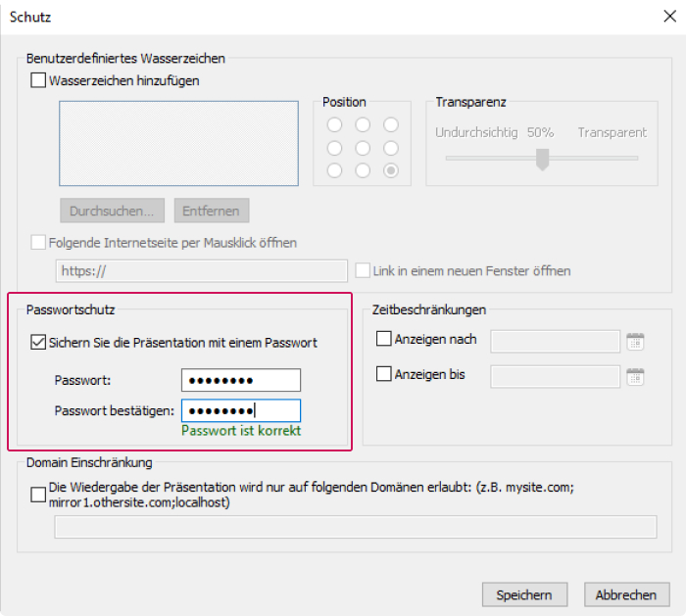Click the Durchsuchen... button
The width and height of the screenshot is (686, 616).
112,211
